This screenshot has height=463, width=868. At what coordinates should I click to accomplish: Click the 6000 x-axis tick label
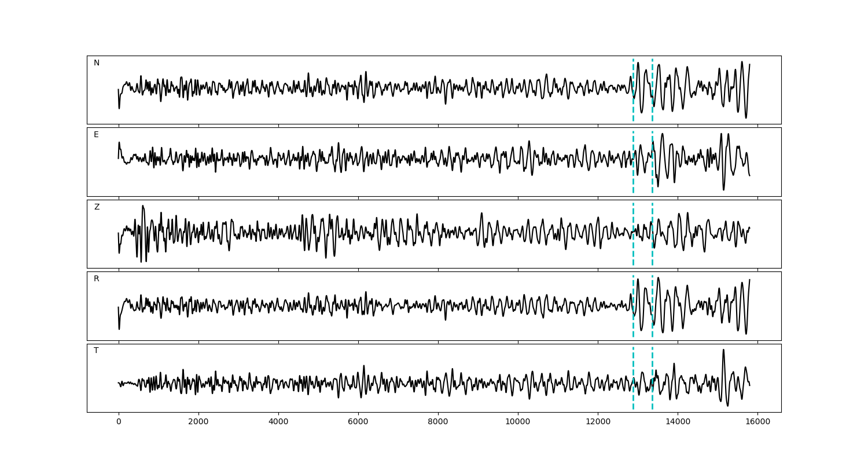358,422
